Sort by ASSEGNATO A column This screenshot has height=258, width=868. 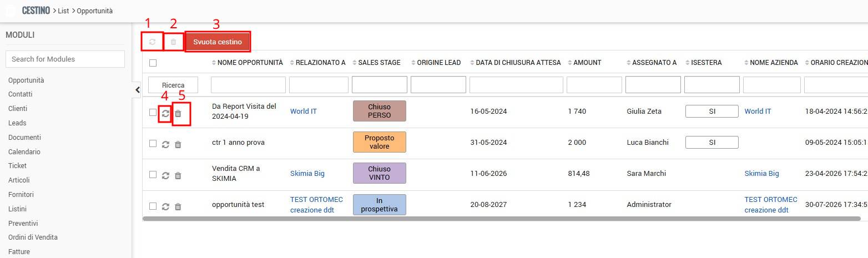(x=652, y=63)
